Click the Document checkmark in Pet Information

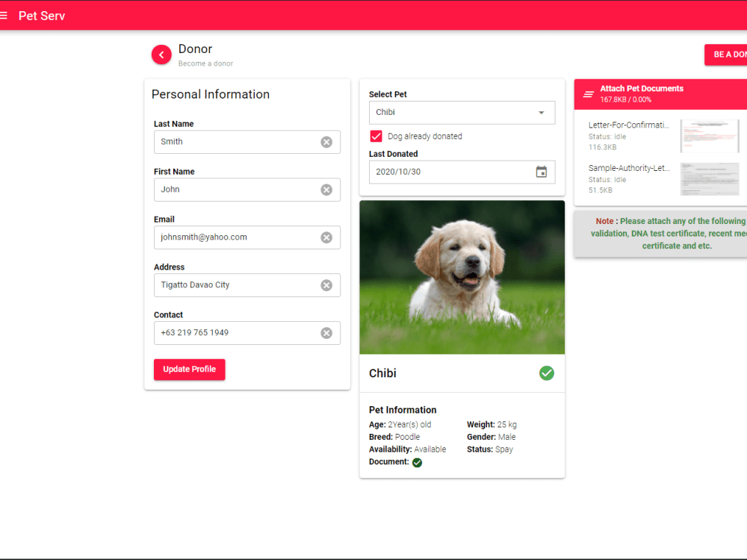click(x=417, y=462)
